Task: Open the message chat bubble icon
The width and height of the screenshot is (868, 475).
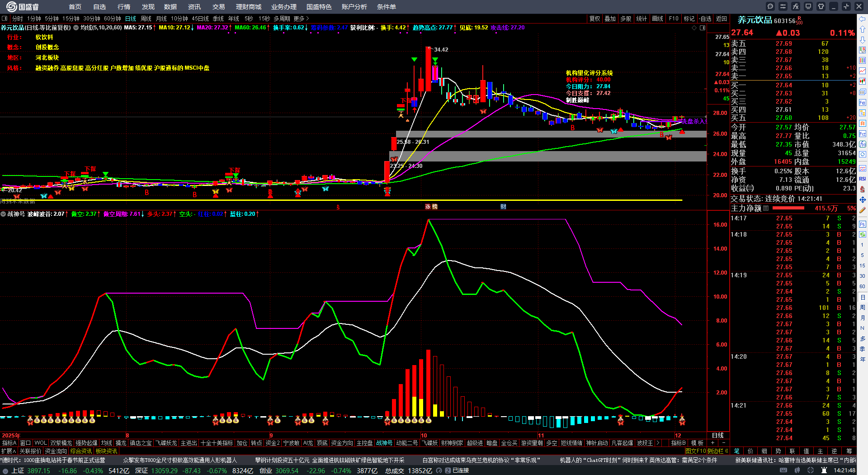Action: 770,6
